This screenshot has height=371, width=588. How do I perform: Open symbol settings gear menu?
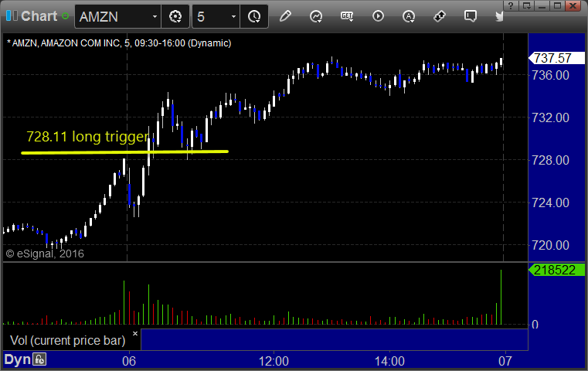[175, 16]
